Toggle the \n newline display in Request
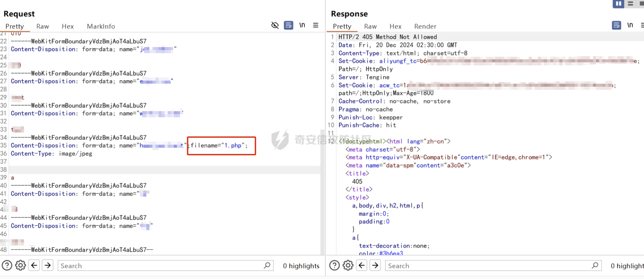 (302, 25)
